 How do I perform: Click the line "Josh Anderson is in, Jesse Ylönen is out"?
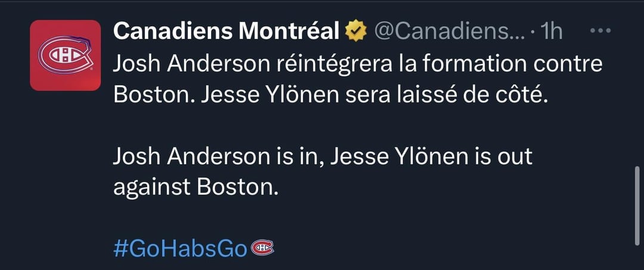point(322,157)
